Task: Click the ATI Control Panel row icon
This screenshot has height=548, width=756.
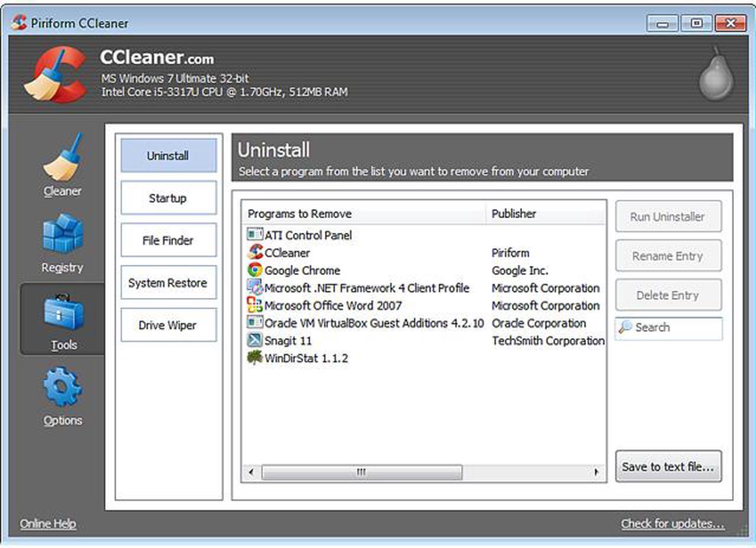Action: (255, 235)
